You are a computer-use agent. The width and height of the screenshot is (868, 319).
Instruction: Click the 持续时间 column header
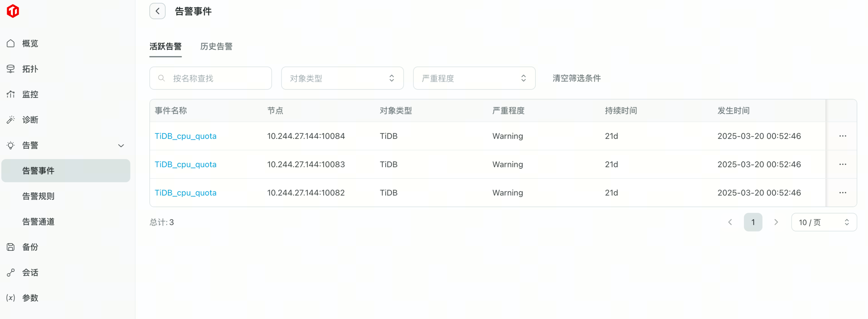621,111
